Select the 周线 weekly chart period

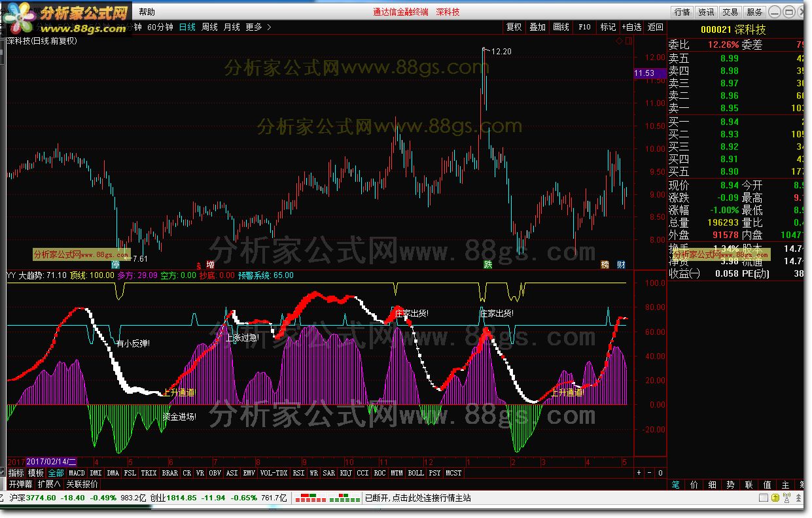click(x=209, y=27)
